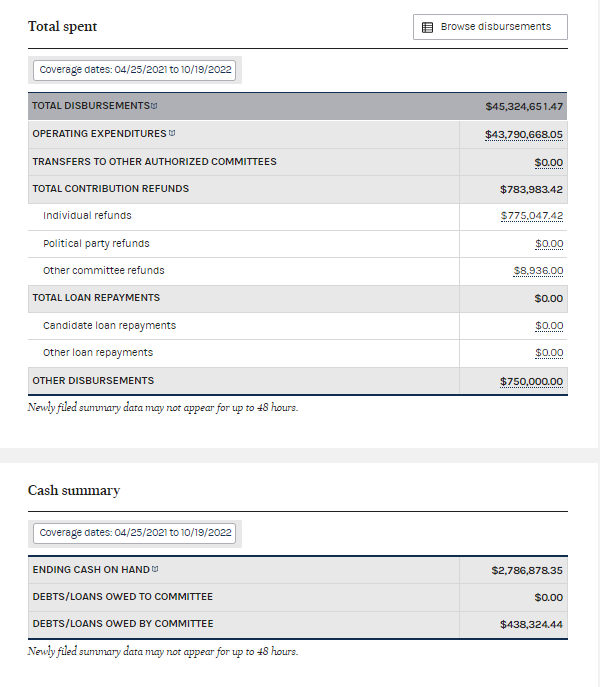Click Total spent coverage dates box
The height and width of the screenshot is (687, 600).
(135, 70)
